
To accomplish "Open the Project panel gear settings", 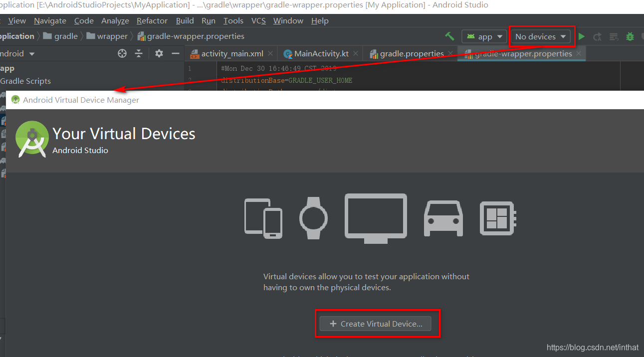I will (159, 53).
